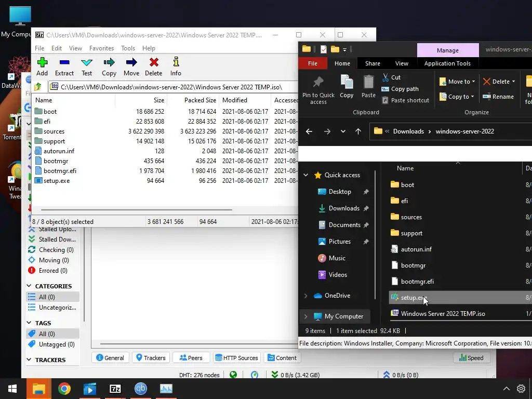Collapse TRACKERS section in qBittorrent
532x399 pixels.
29,360
